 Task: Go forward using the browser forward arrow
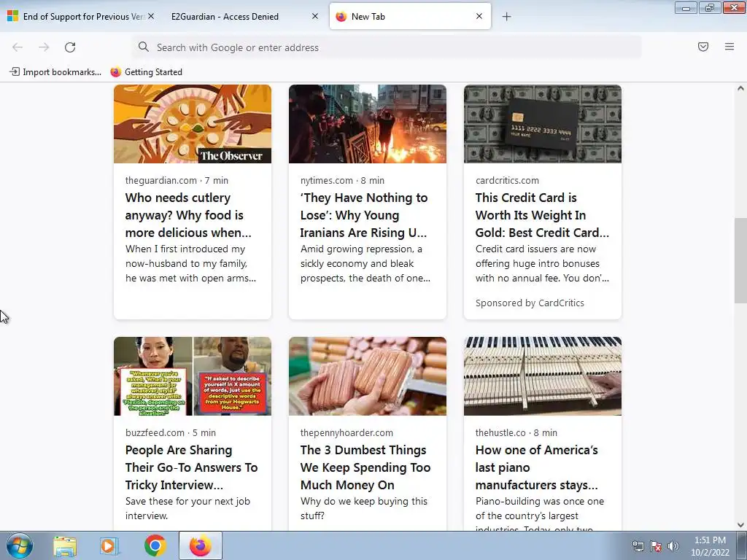(44, 47)
